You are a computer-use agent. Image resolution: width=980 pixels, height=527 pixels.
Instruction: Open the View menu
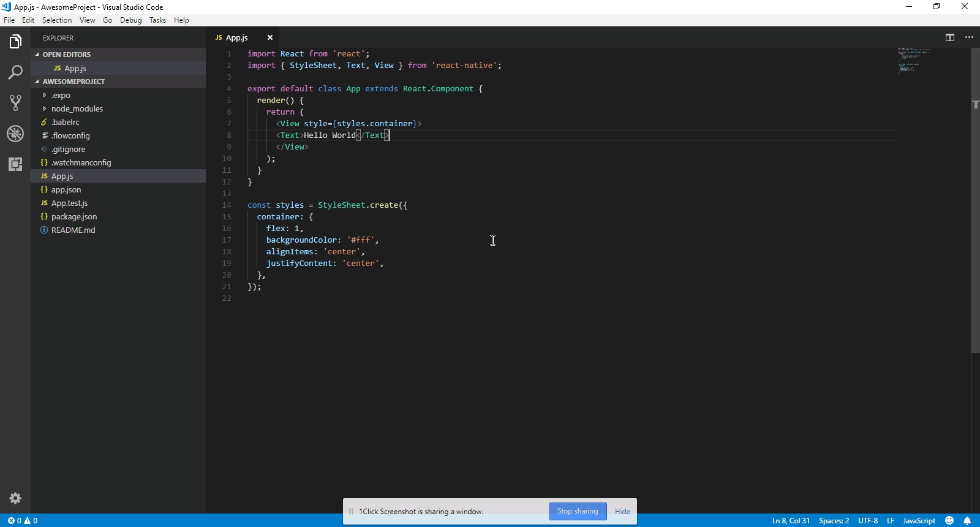88,20
